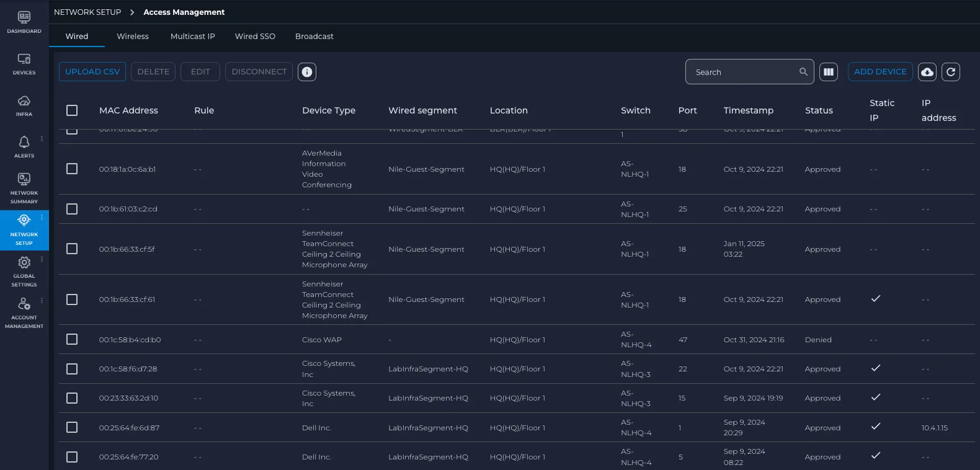Open Global Settings gear icon
The width and height of the screenshot is (980, 470).
[24, 262]
